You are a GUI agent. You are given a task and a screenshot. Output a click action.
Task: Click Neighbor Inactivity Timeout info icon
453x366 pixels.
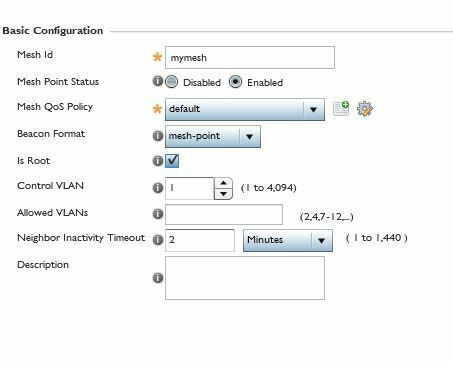pyautogui.click(x=157, y=240)
